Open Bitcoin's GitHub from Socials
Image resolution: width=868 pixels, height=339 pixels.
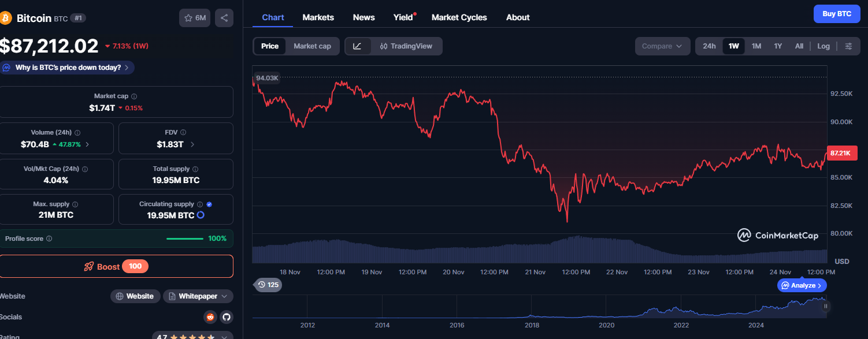tap(226, 317)
